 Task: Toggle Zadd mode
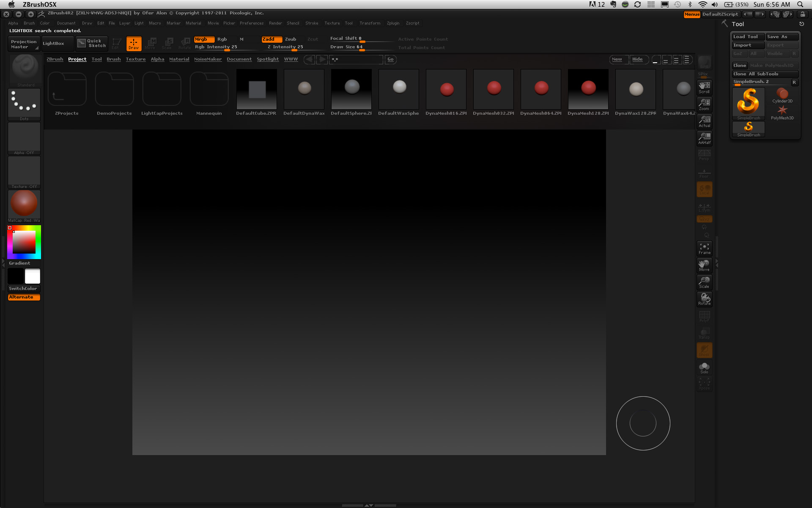(272, 39)
